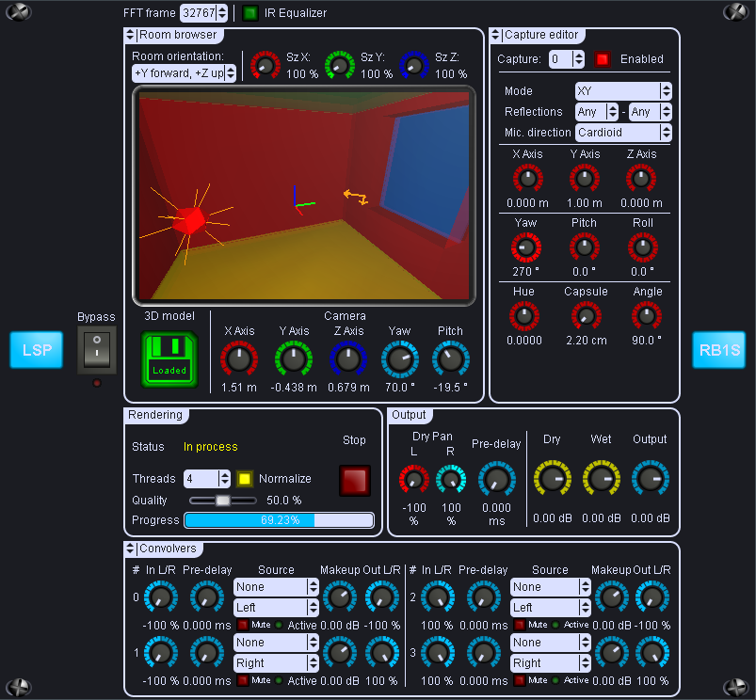Click the capture Angle knob at 90.0°

coord(647,316)
